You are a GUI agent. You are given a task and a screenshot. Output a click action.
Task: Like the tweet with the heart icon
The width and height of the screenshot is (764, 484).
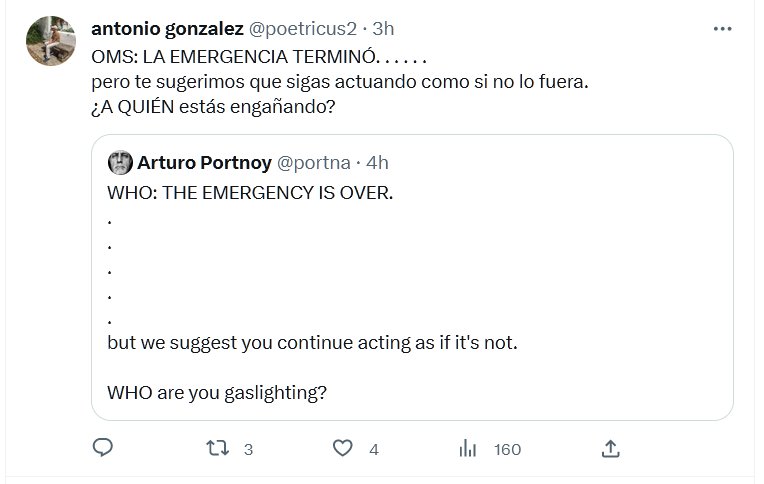coord(343,449)
